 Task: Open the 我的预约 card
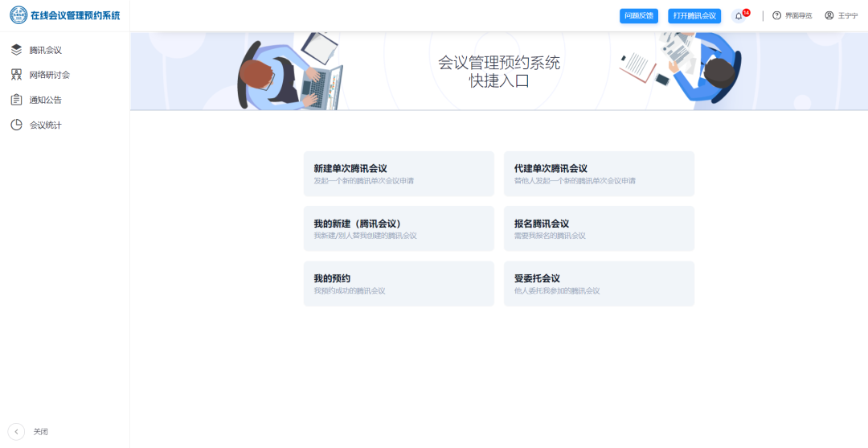coord(399,284)
